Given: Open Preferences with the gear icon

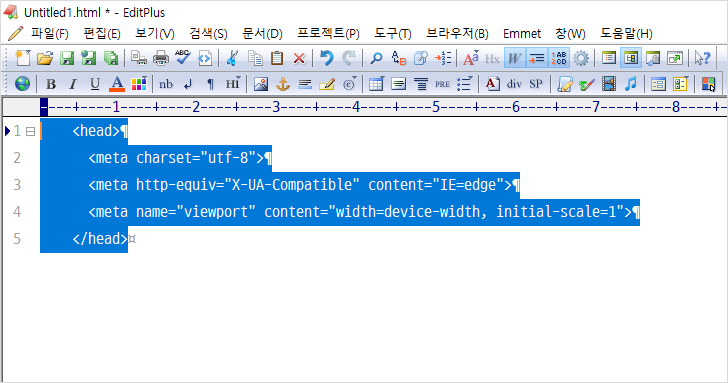Looking at the screenshot, I should pos(581,58).
